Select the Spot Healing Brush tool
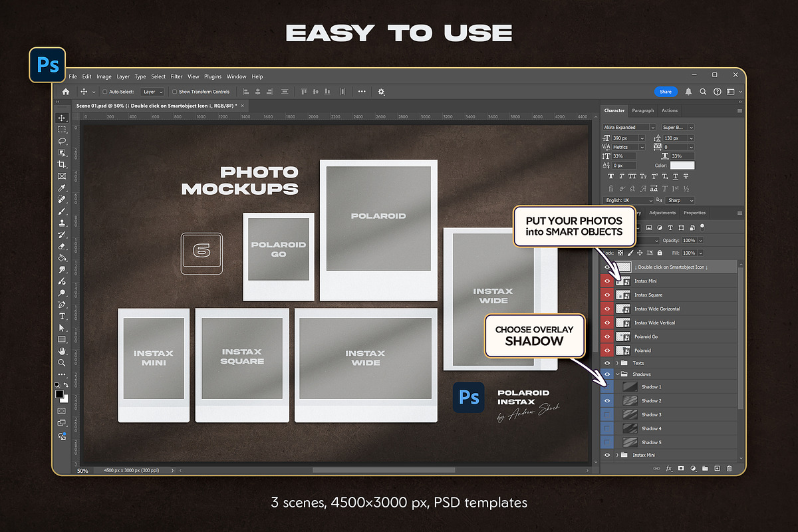The height and width of the screenshot is (532, 798). tap(62, 199)
